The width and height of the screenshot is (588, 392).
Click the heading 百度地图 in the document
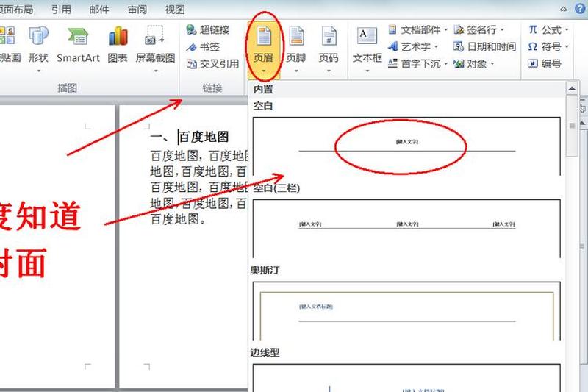click(x=204, y=137)
